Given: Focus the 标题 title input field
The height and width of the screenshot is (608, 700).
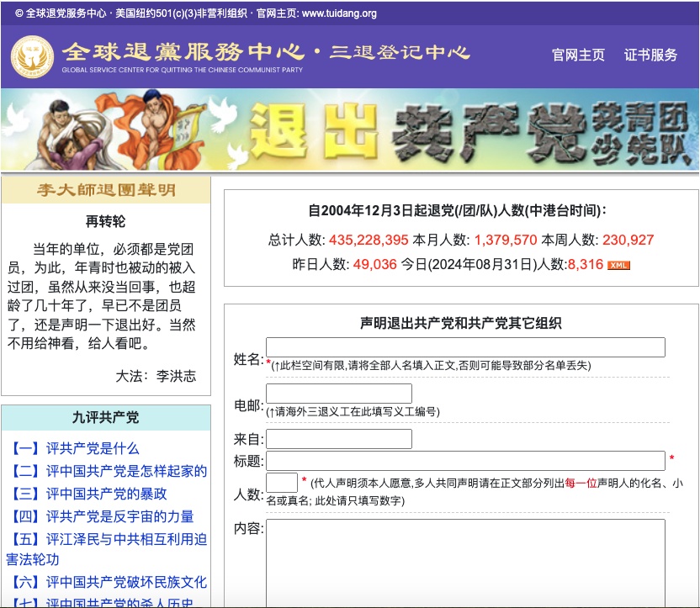Looking at the screenshot, I should tap(465, 461).
